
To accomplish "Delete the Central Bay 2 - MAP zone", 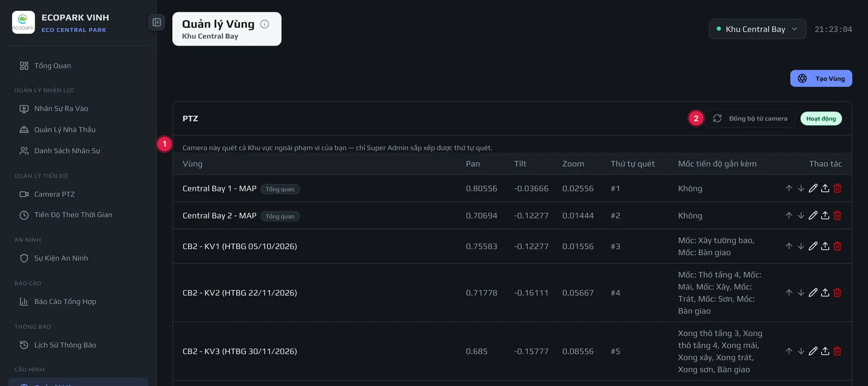I will [x=837, y=216].
